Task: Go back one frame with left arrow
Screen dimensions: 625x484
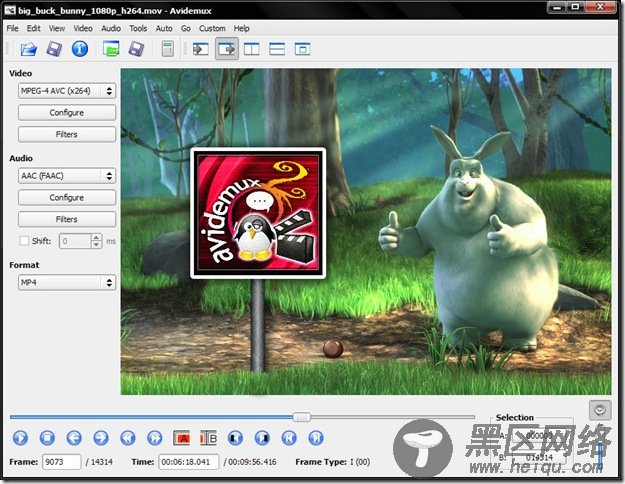Action: [x=74, y=438]
